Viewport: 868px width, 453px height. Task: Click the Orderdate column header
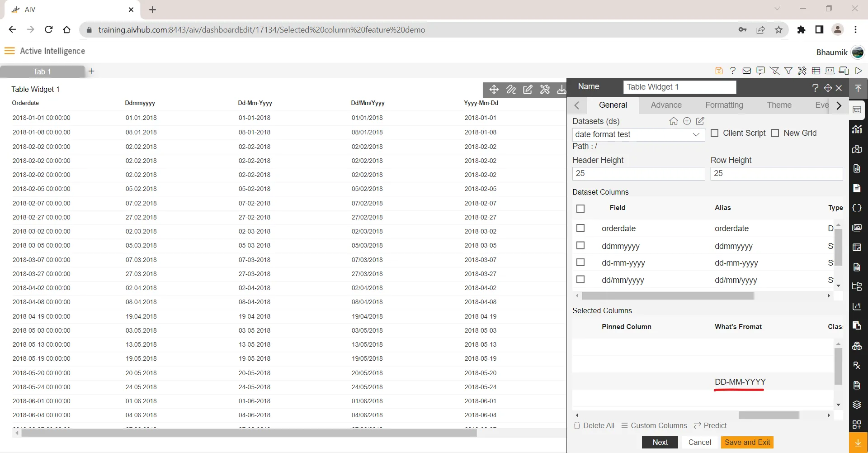coord(25,103)
